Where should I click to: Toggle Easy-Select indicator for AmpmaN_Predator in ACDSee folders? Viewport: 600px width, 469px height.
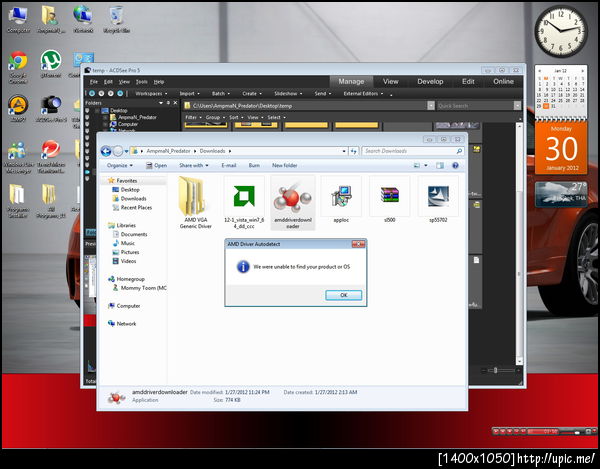pos(87,117)
